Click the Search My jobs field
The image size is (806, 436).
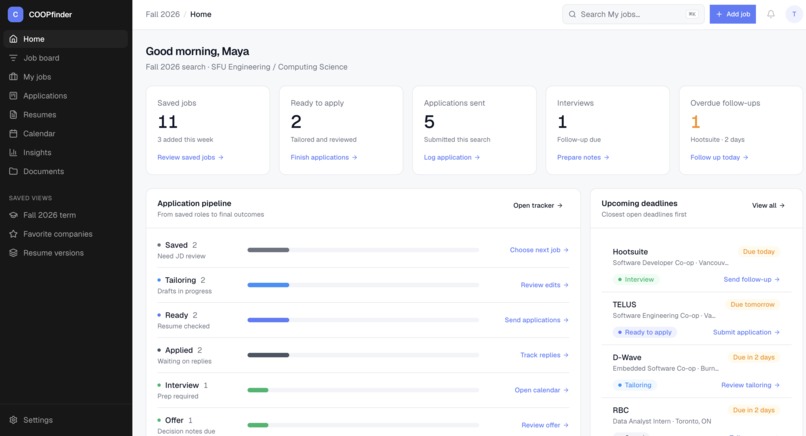pos(633,14)
